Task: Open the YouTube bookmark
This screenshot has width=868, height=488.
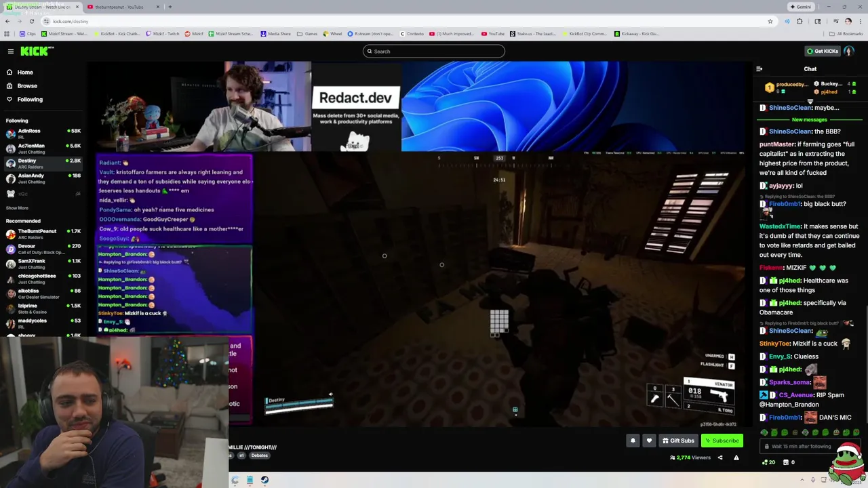Action: pos(493,33)
